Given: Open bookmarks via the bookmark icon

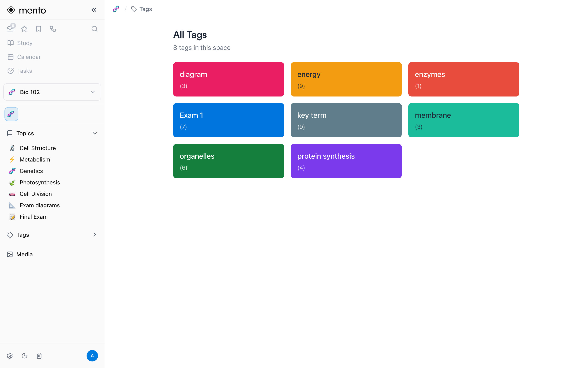Looking at the screenshot, I should click(x=39, y=29).
